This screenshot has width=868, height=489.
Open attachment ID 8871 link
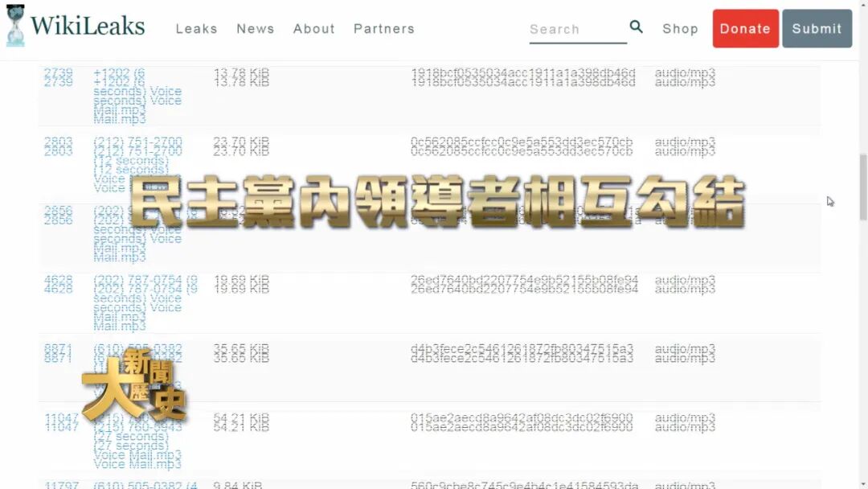pyautogui.click(x=58, y=353)
